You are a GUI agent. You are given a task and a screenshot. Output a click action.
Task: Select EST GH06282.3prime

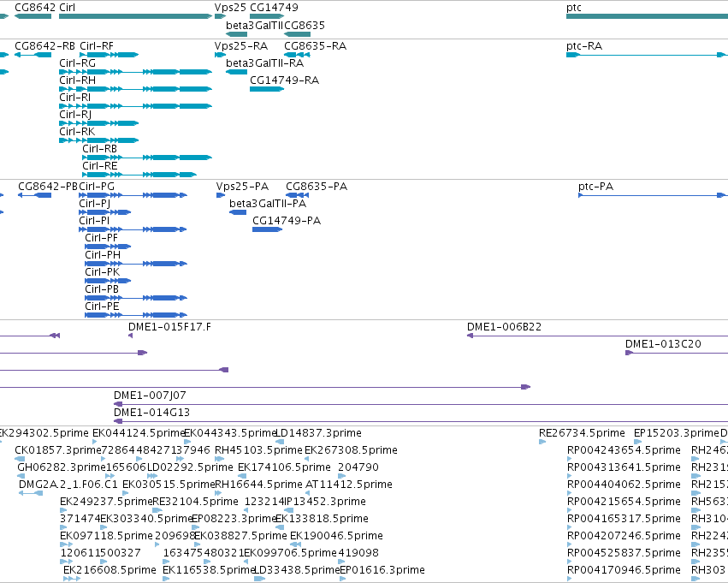62,467
